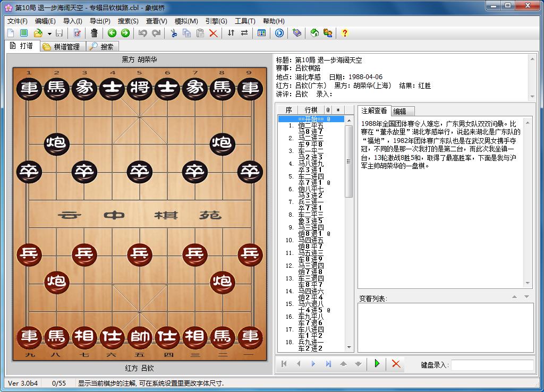Viewport: 544px width, 392px height.
Task: Click the New document icon
Action: 10,33
